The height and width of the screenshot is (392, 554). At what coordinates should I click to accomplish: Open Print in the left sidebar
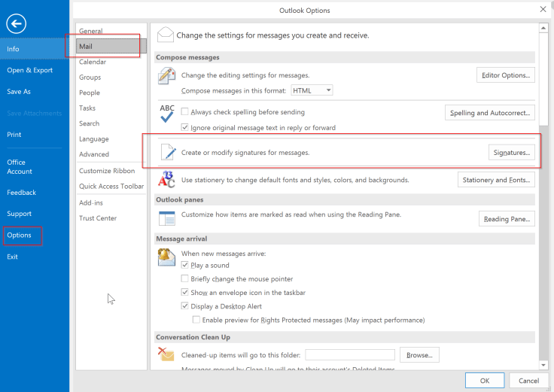pos(14,135)
